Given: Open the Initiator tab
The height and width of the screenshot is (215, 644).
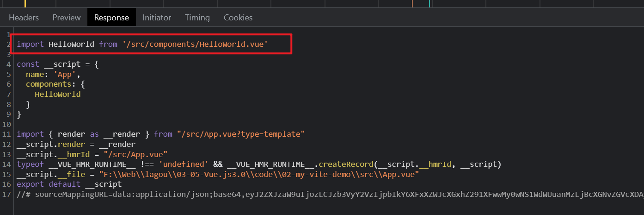Looking at the screenshot, I should click(x=157, y=18).
